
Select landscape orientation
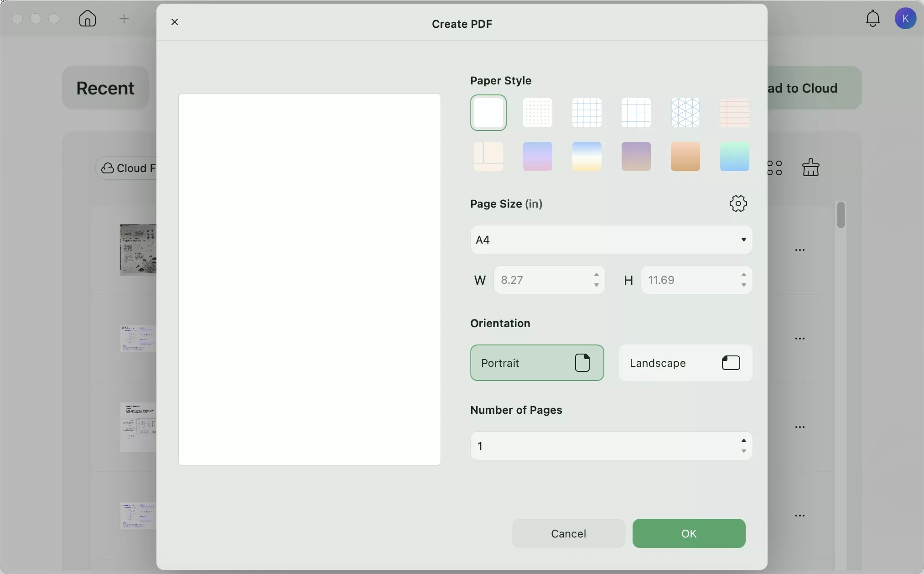pyautogui.click(x=685, y=363)
